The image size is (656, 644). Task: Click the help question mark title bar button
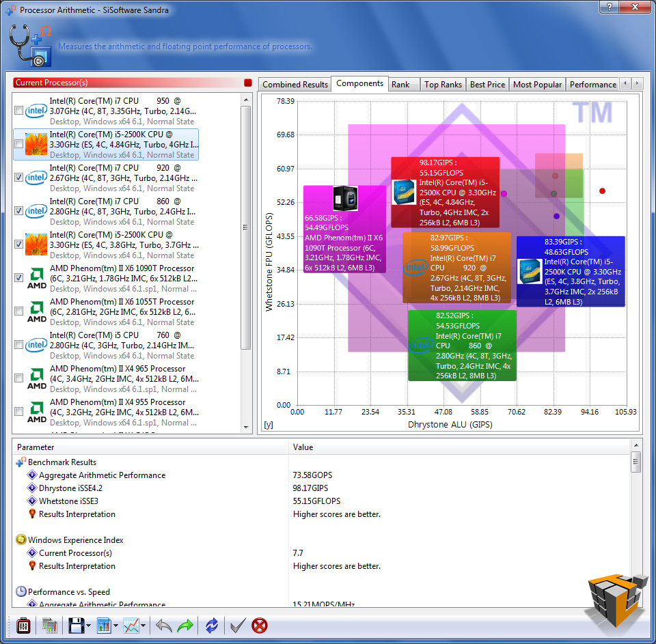tap(610, 7)
